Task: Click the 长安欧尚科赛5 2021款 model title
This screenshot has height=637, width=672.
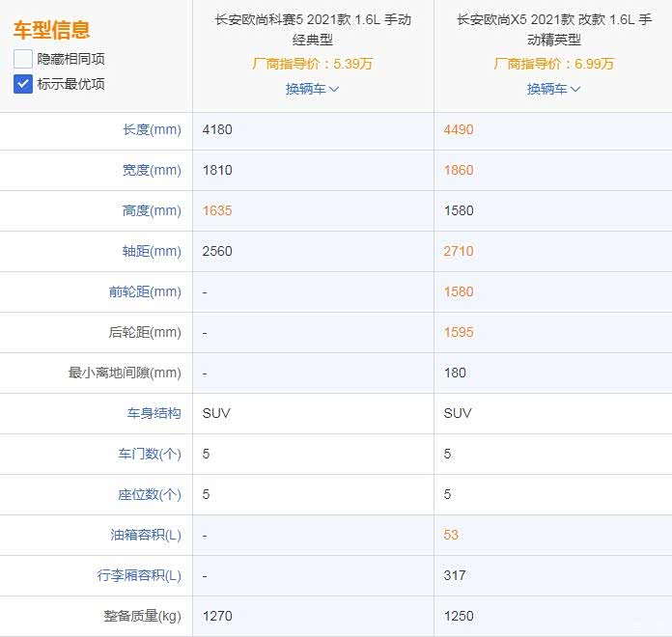Action: [312, 30]
